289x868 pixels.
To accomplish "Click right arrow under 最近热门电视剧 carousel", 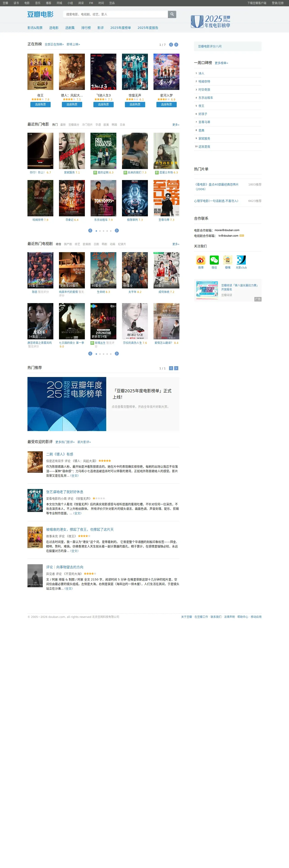I will (x=117, y=354).
